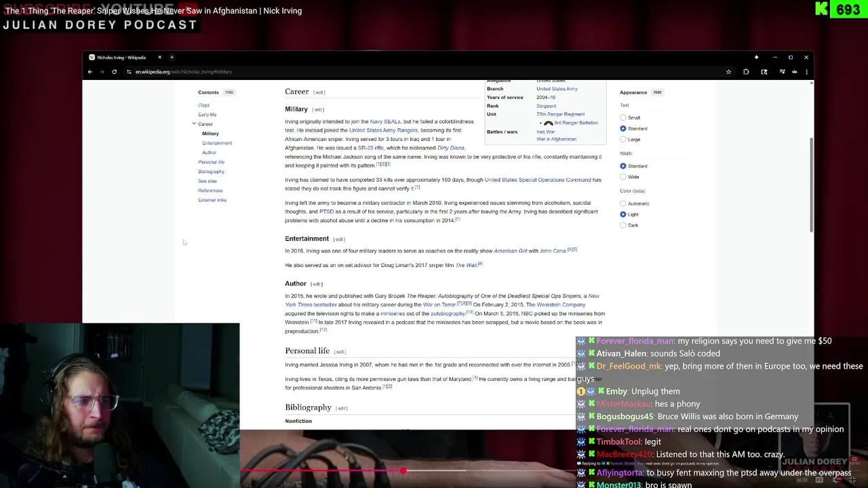Go back in the browser
Screen dimensions: 868x488
pyautogui.click(x=90, y=72)
